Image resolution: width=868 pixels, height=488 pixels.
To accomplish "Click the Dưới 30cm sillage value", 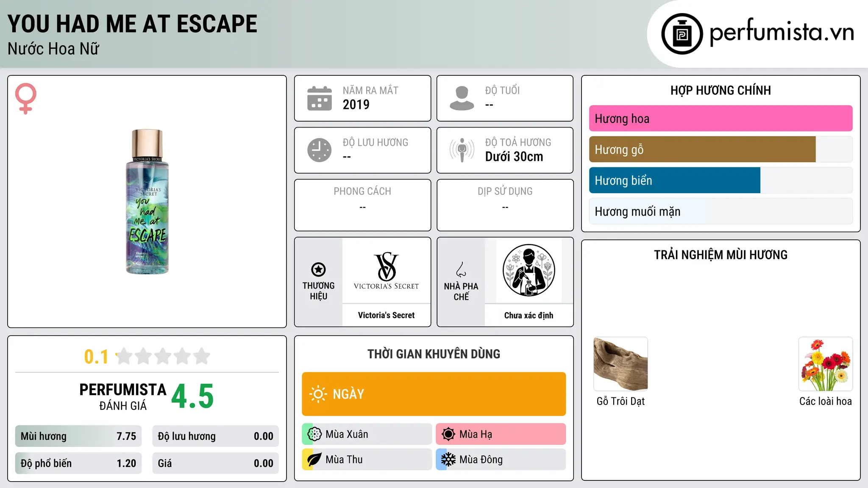I will 514,157.
